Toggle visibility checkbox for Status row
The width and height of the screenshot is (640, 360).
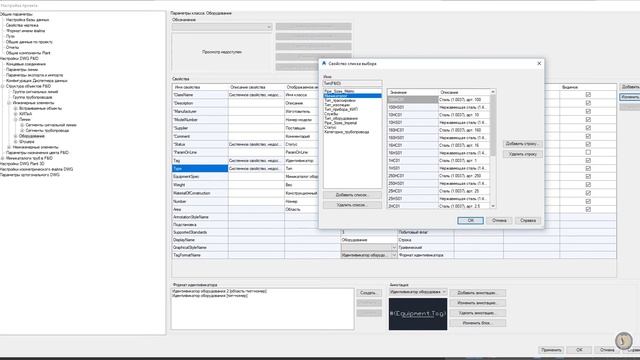(x=588, y=144)
